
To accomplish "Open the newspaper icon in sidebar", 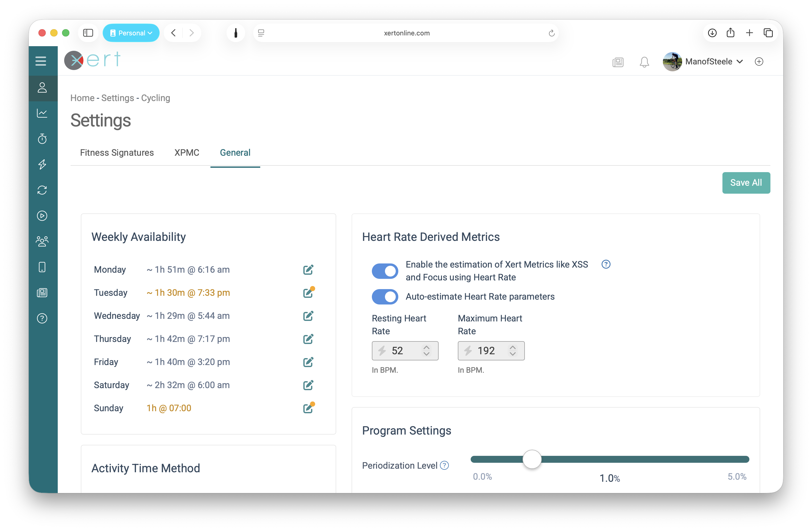I will [42, 293].
